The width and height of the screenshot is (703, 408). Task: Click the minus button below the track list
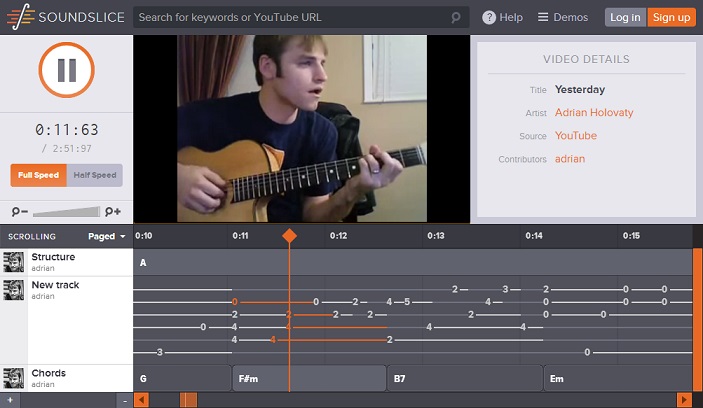click(124, 400)
